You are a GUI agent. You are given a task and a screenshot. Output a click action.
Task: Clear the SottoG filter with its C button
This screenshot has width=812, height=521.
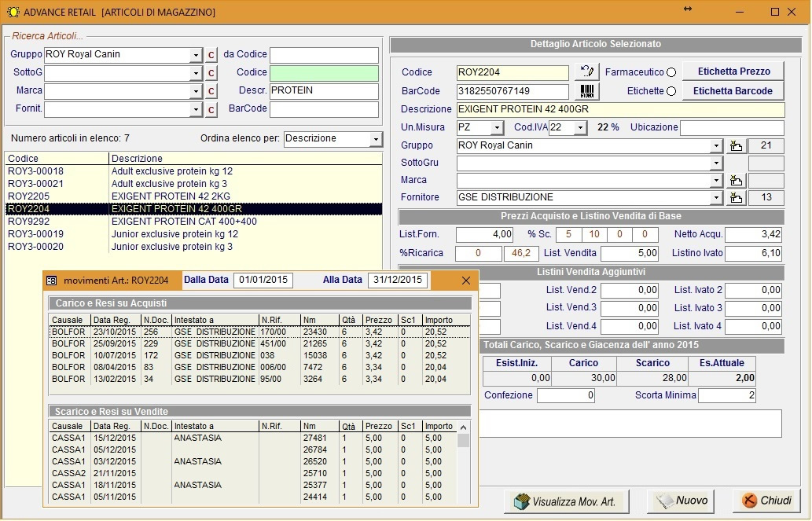[211, 73]
